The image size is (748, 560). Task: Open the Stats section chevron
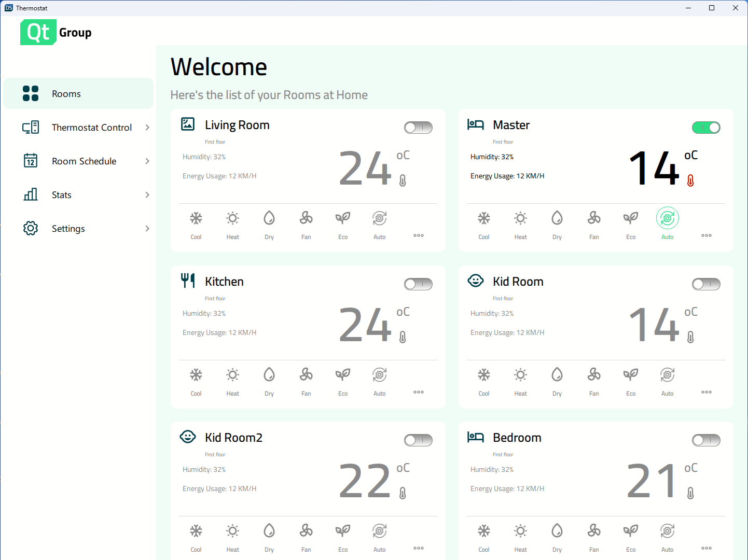(147, 194)
